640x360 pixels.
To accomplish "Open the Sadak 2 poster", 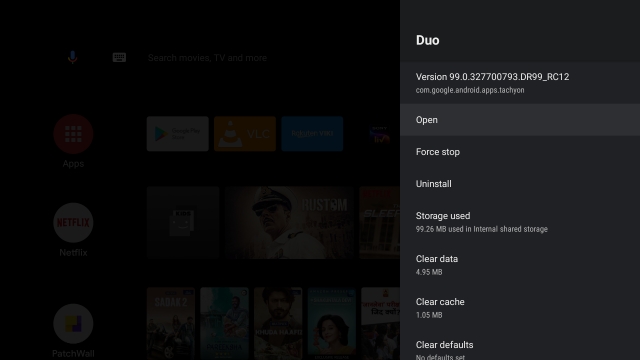I will (x=171, y=324).
